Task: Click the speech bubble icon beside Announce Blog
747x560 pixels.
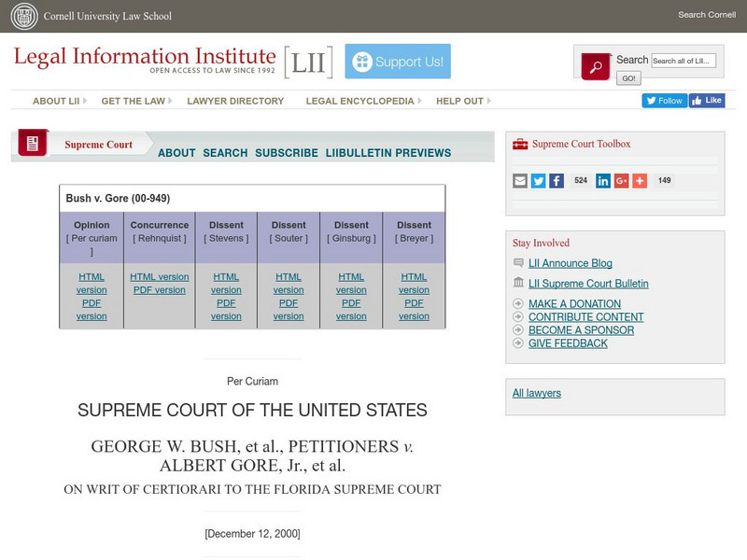Action: coord(518,263)
